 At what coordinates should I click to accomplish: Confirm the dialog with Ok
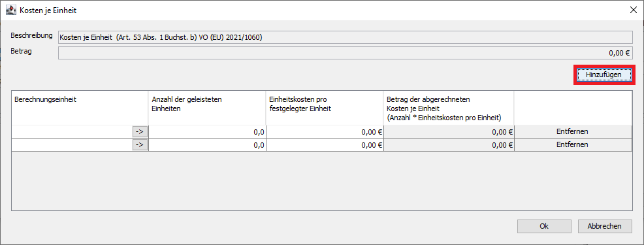click(544, 226)
